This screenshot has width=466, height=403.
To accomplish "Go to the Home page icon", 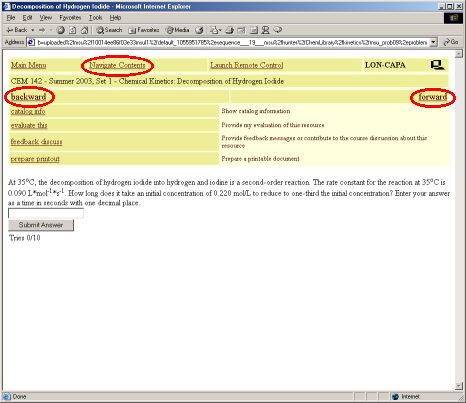I will (85, 30).
